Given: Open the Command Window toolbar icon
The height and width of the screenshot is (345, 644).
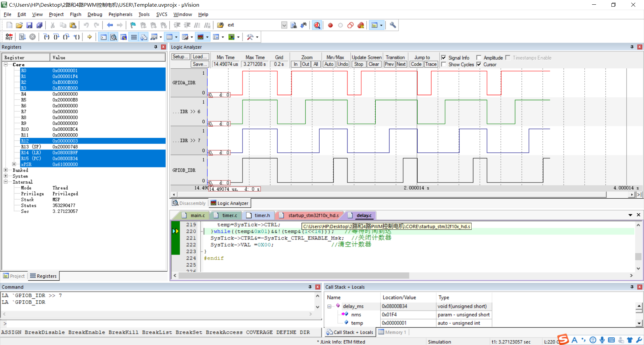Looking at the screenshot, I should [x=103, y=37].
